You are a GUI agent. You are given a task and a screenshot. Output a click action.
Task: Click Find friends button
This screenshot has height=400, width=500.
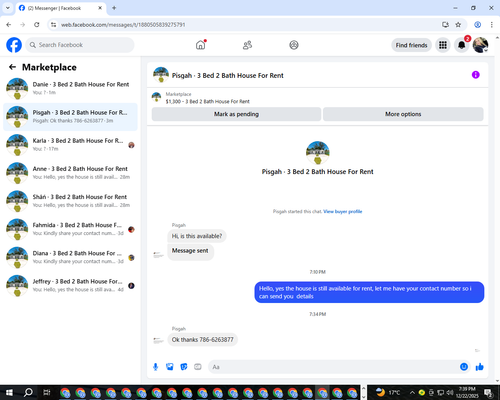pos(411,45)
